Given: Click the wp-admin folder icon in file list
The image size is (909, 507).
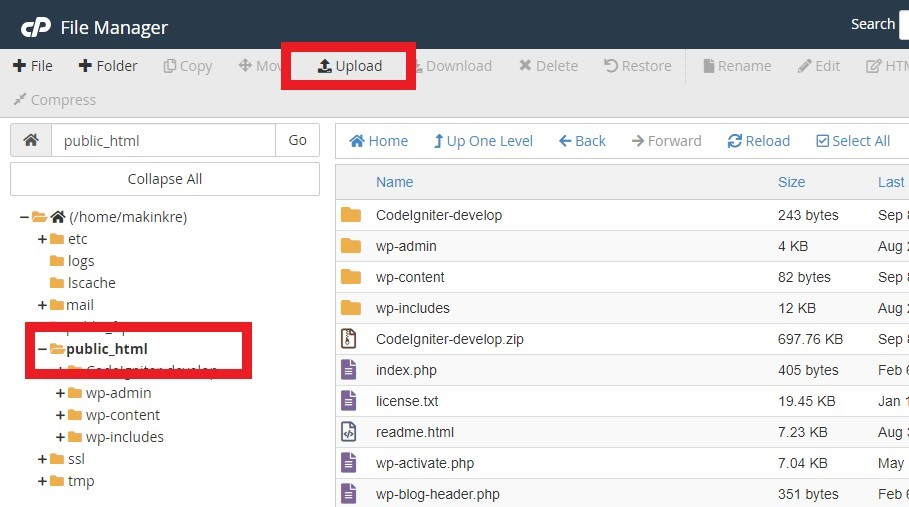Looking at the screenshot, I should tap(351, 246).
